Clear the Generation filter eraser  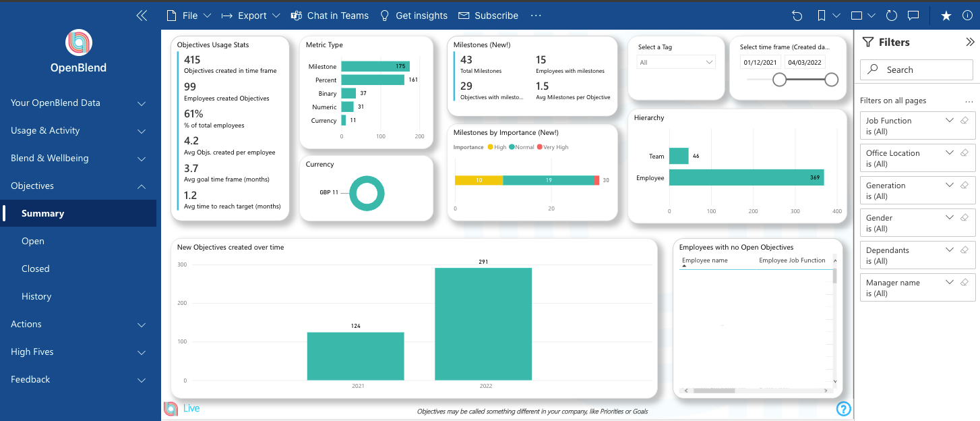point(964,186)
